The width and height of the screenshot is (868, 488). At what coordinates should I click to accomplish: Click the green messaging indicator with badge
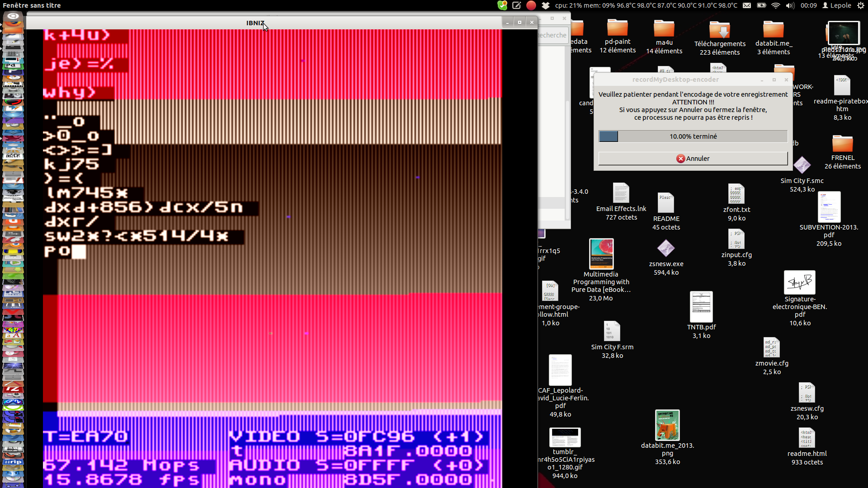(502, 5)
